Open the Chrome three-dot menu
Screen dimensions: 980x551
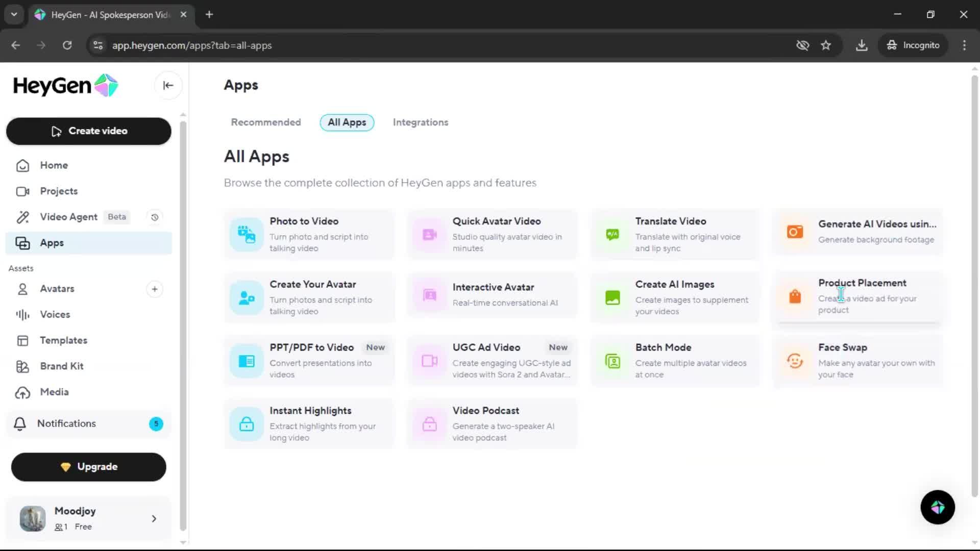[964, 45]
